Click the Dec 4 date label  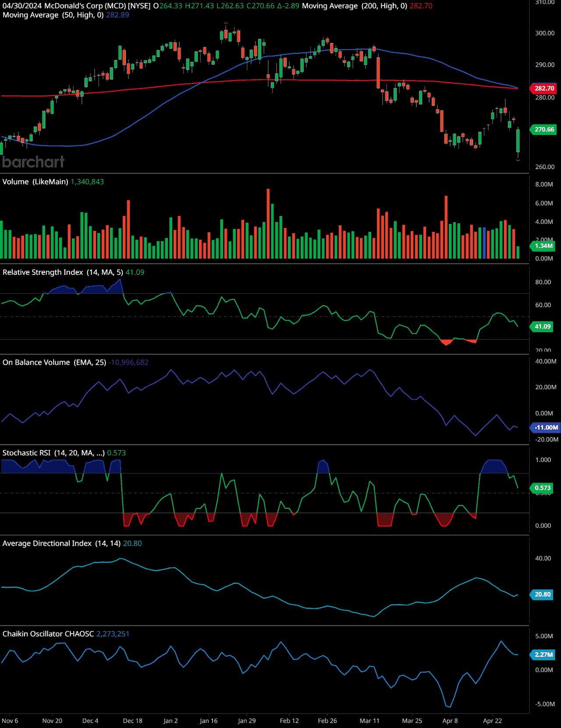coord(90,721)
